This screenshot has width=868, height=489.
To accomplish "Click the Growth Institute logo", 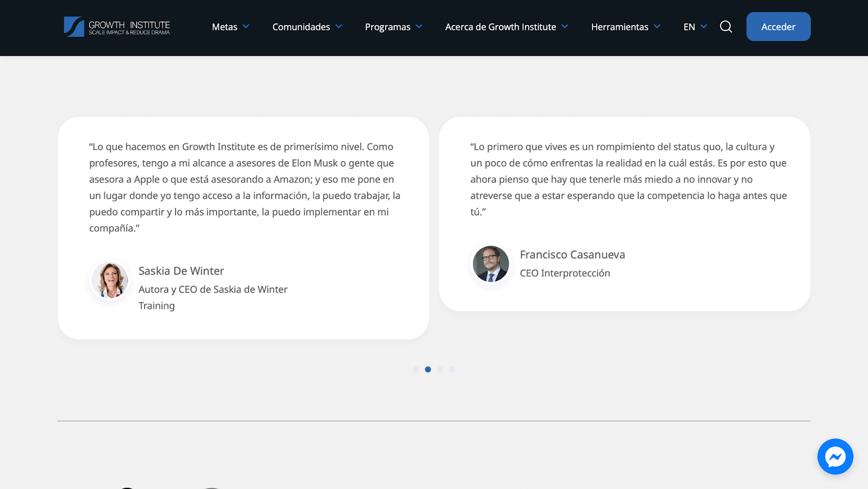I will [117, 27].
